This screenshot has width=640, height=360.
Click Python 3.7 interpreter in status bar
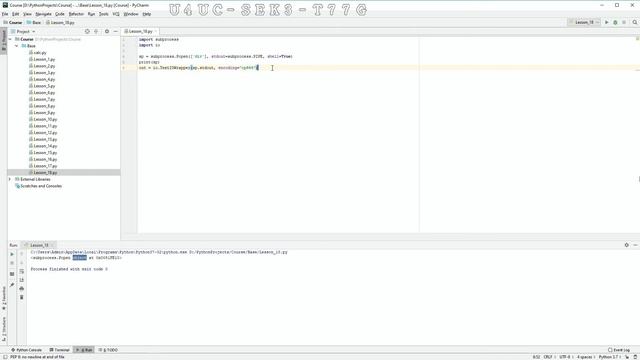coord(609,357)
